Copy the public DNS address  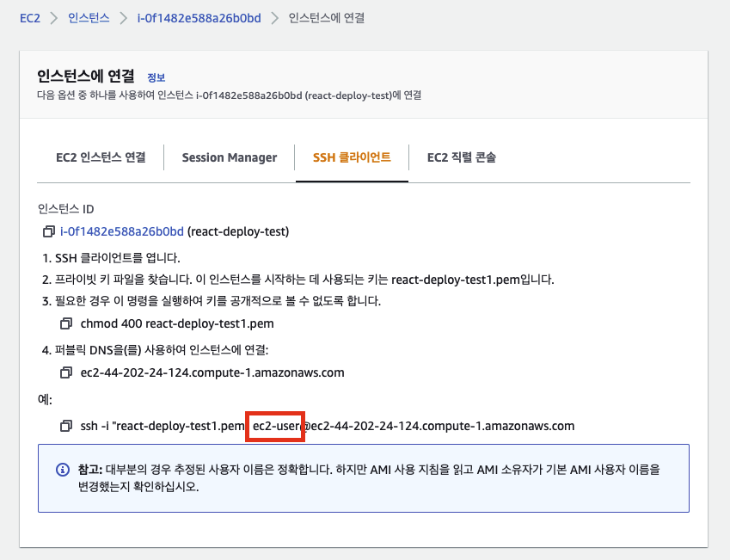pyautogui.click(x=66, y=372)
